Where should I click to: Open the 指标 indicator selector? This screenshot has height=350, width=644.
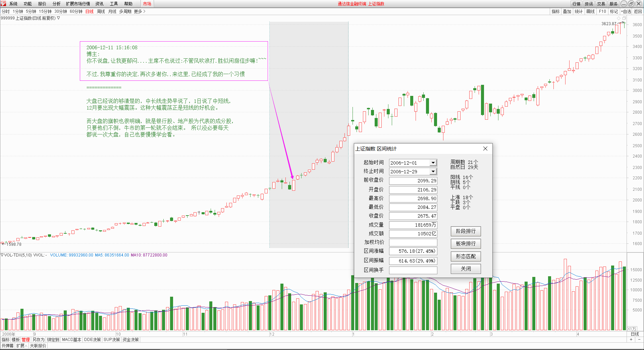[555, 11]
